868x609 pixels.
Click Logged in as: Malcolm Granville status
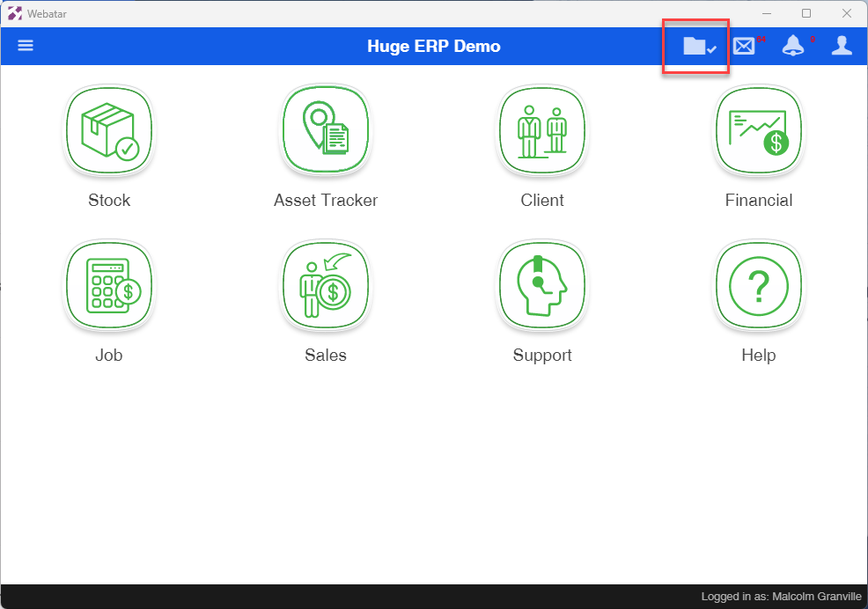coord(781,597)
